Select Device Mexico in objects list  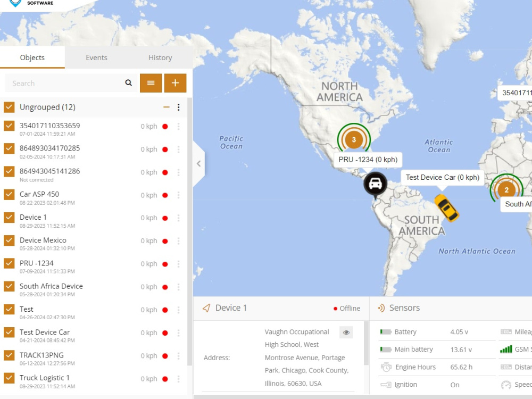click(43, 240)
